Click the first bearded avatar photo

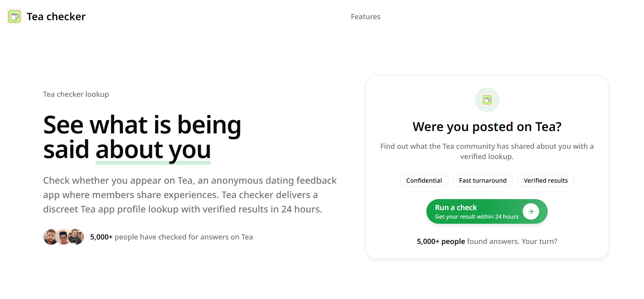click(51, 236)
